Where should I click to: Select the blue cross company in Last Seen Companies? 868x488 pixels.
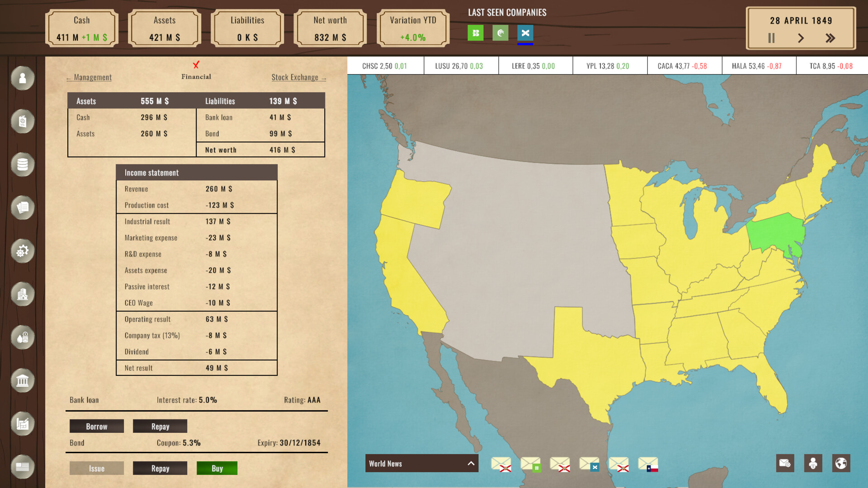pyautogui.click(x=525, y=33)
